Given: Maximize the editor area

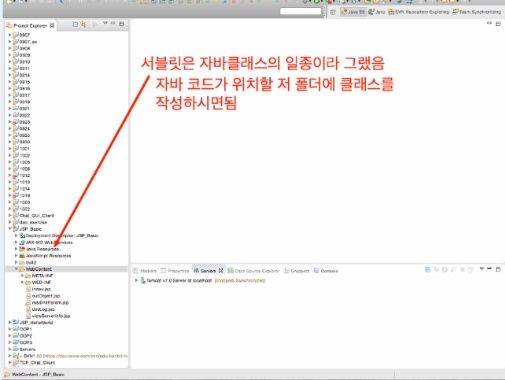Looking at the screenshot, I should 498,24.
